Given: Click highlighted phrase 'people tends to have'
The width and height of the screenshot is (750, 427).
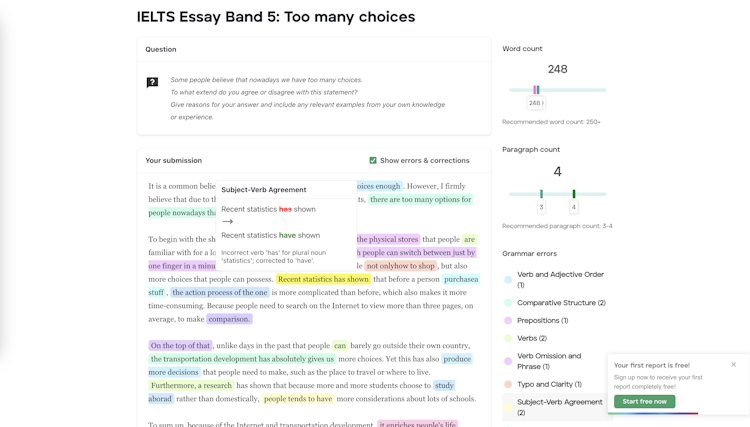Looking at the screenshot, I should coord(298,399).
